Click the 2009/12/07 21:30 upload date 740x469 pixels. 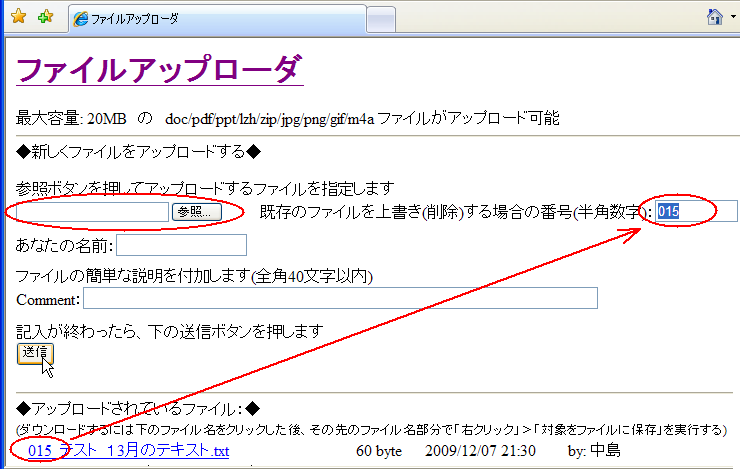(480, 451)
